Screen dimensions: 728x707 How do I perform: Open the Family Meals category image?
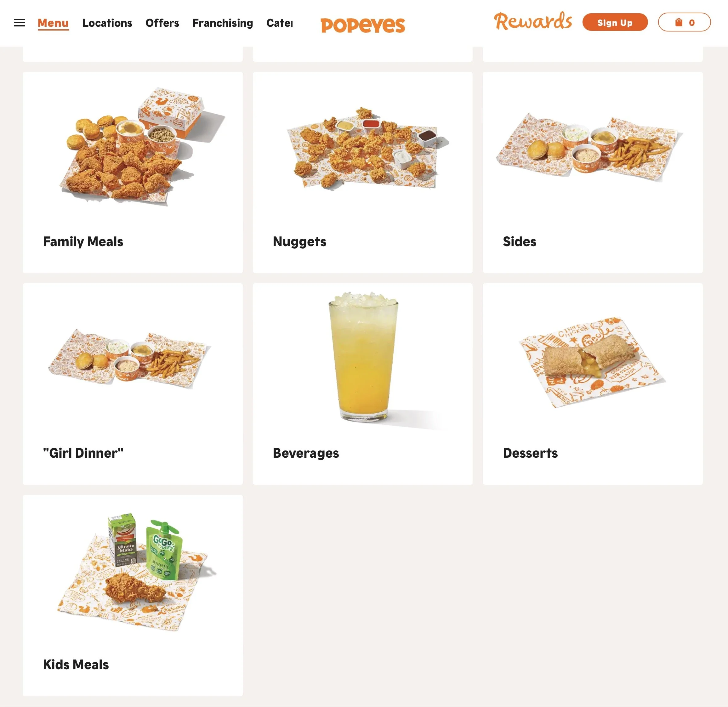coord(143,145)
